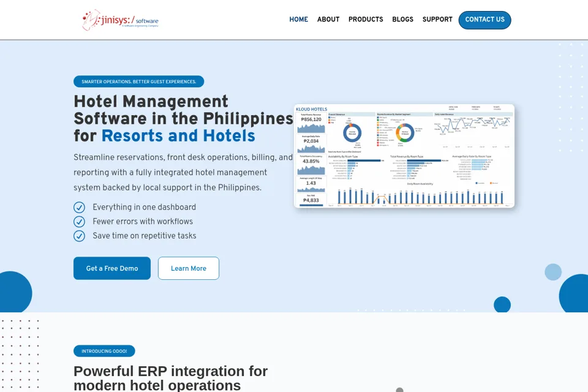Go to the ABOUT page
588x392 pixels.
328,20
